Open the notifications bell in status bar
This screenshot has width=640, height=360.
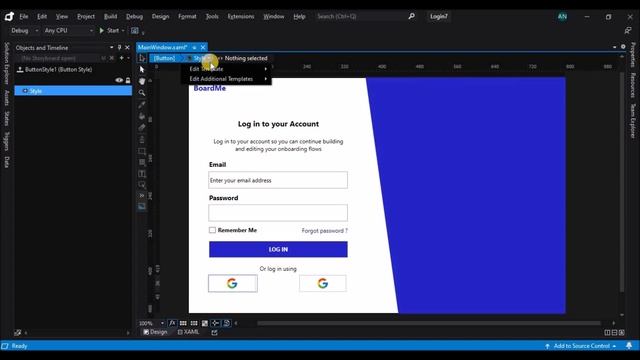click(x=629, y=346)
